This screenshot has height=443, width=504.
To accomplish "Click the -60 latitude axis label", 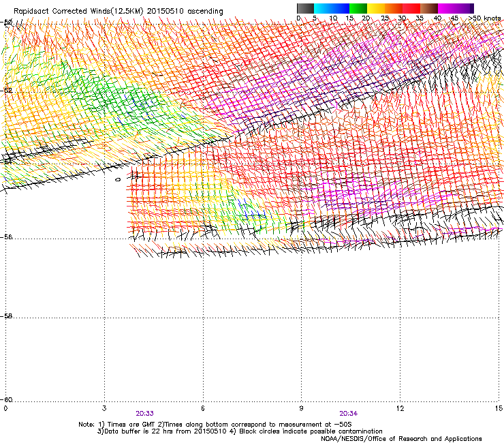I will (x=7, y=399).
